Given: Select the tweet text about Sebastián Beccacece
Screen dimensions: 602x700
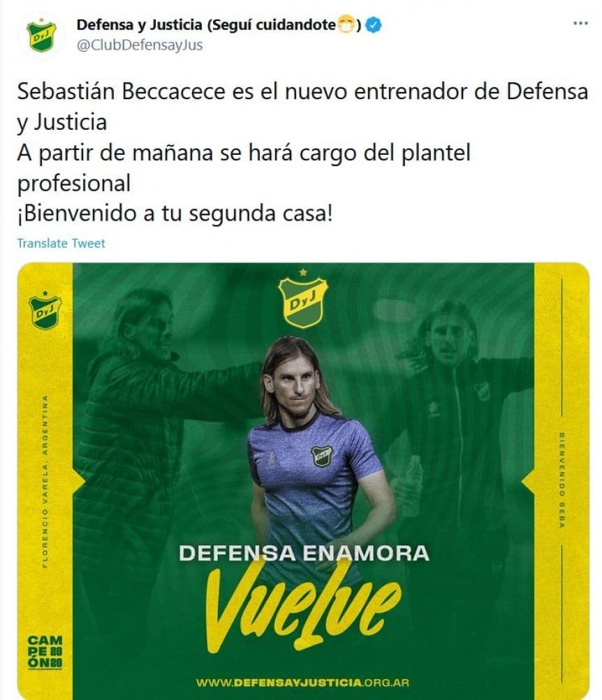Looking at the screenshot, I should (302, 152).
